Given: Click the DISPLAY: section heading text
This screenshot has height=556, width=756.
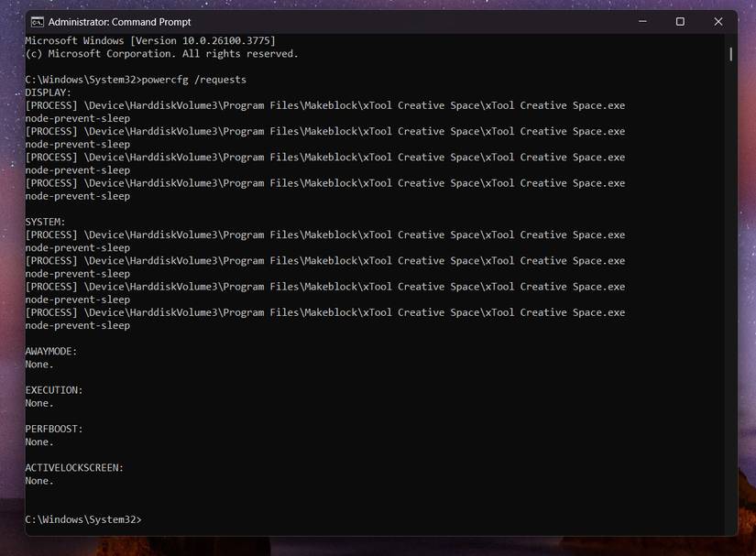Looking at the screenshot, I should point(48,92).
